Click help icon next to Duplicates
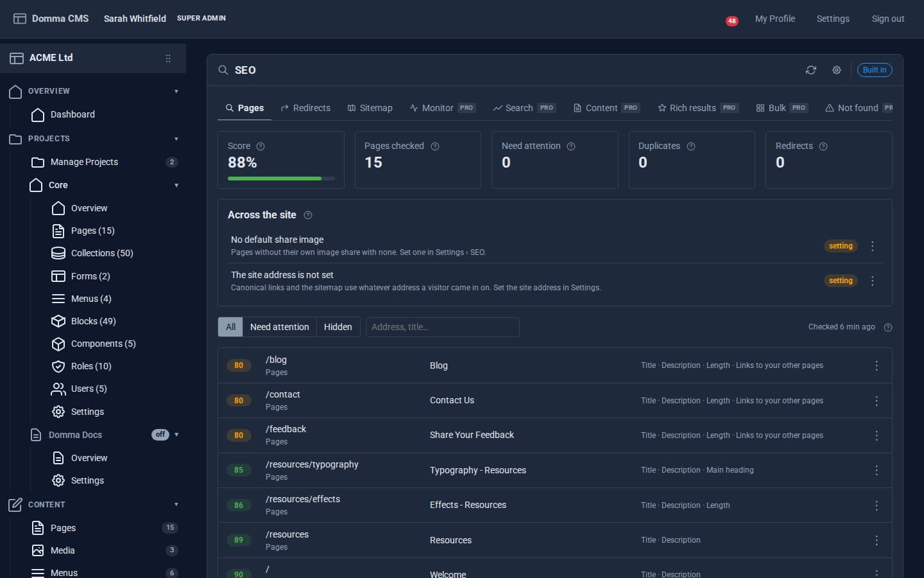The height and width of the screenshot is (578, 924). (x=691, y=146)
